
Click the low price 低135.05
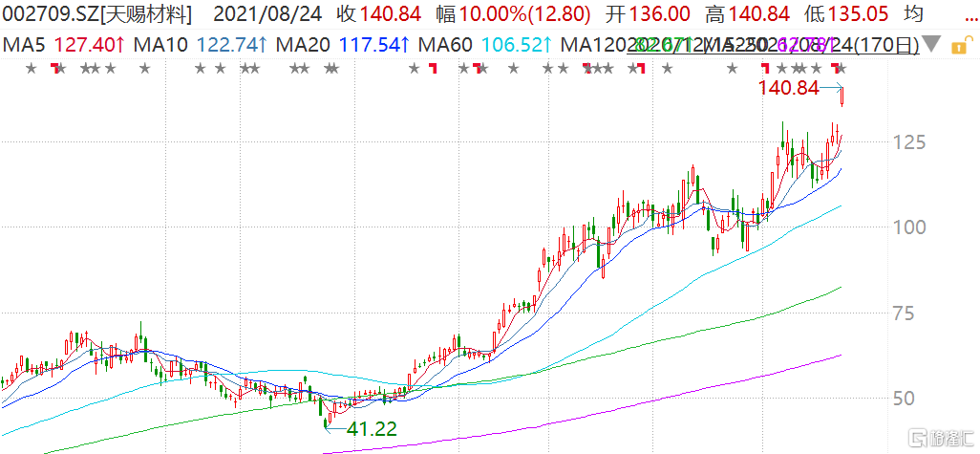point(845,13)
